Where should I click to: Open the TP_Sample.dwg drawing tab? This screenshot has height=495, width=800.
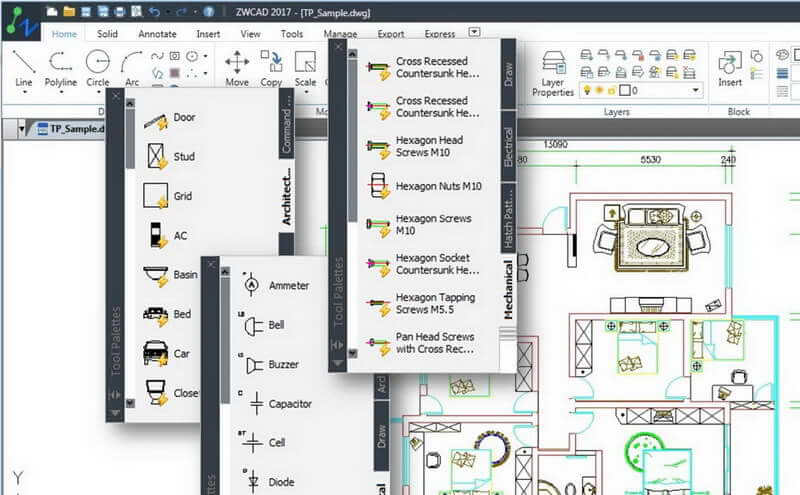tap(71, 129)
